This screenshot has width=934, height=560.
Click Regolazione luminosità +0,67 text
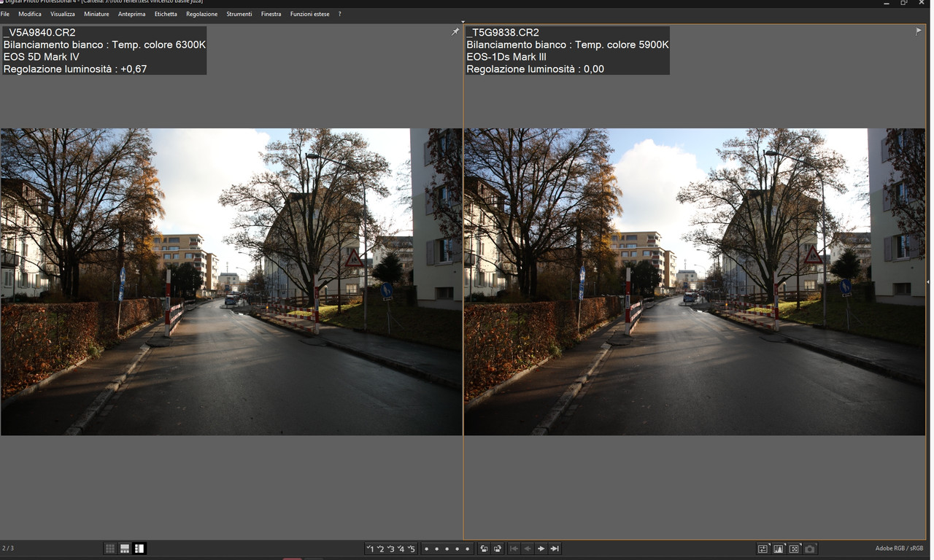tap(75, 69)
